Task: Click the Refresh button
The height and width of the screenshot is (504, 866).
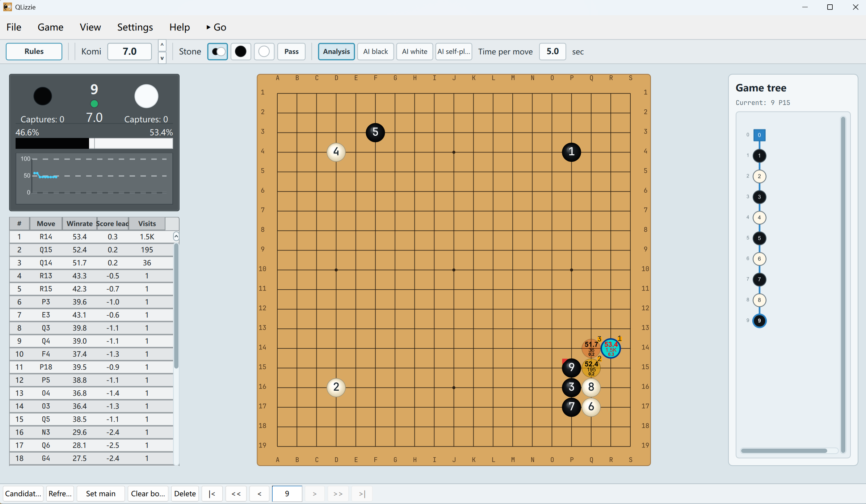Action: tap(60, 494)
